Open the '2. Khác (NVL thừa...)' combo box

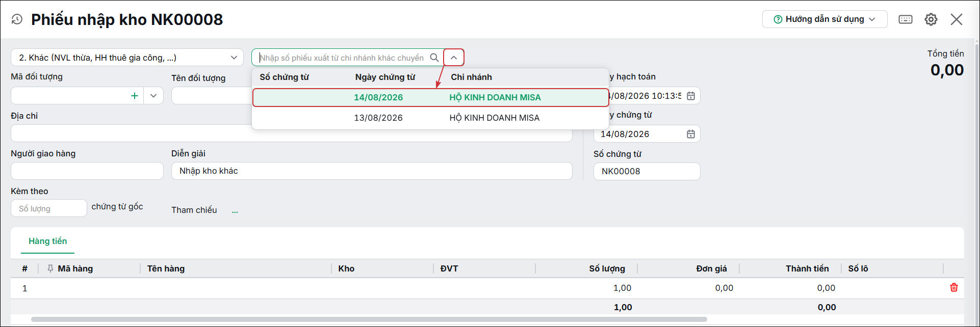[x=127, y=58]
